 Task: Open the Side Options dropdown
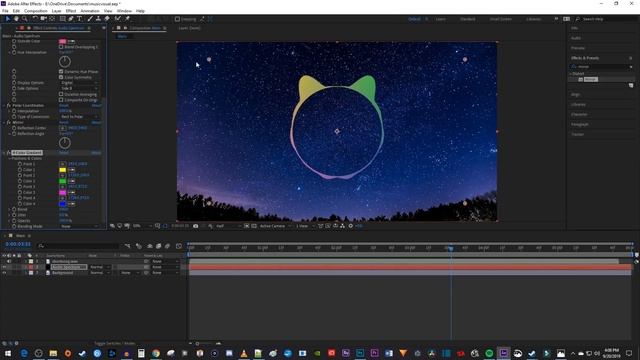click(79, 88)
